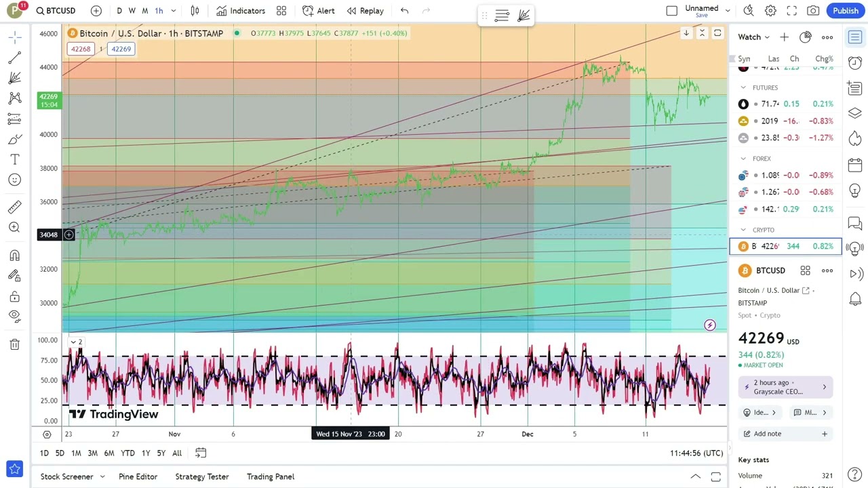Open chart settings gear in top toolbar
Screen dimensions: 868x488
pos(770,11)
